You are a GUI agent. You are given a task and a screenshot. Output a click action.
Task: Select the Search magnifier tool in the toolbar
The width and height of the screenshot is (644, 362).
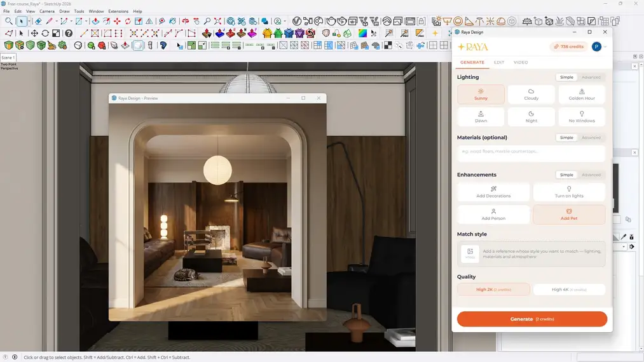click(x=9, y=21)
